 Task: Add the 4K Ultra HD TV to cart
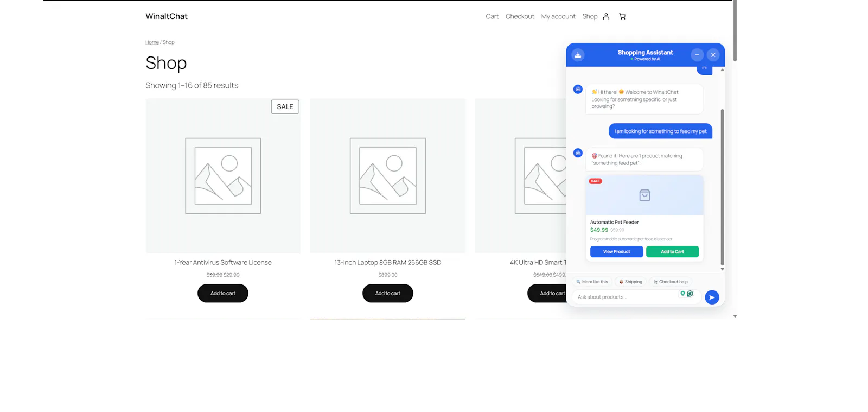click(x=547, y=294)
